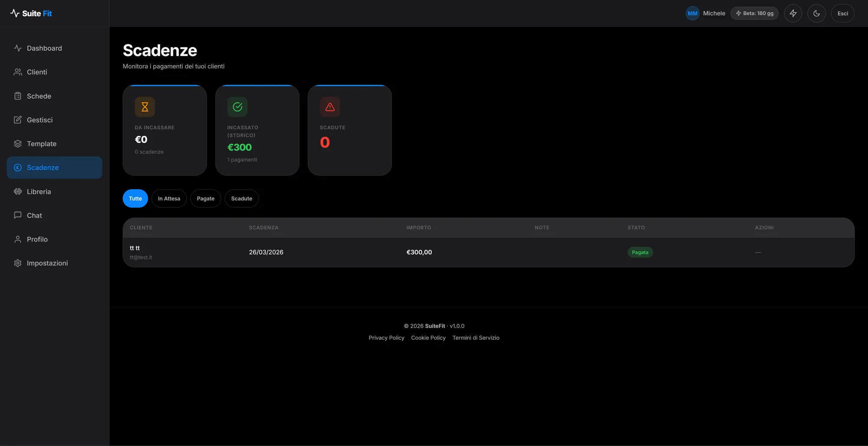Viewport: 868px width, 446px height.
Task: Click the Stato column header
Action: (636, 228)
